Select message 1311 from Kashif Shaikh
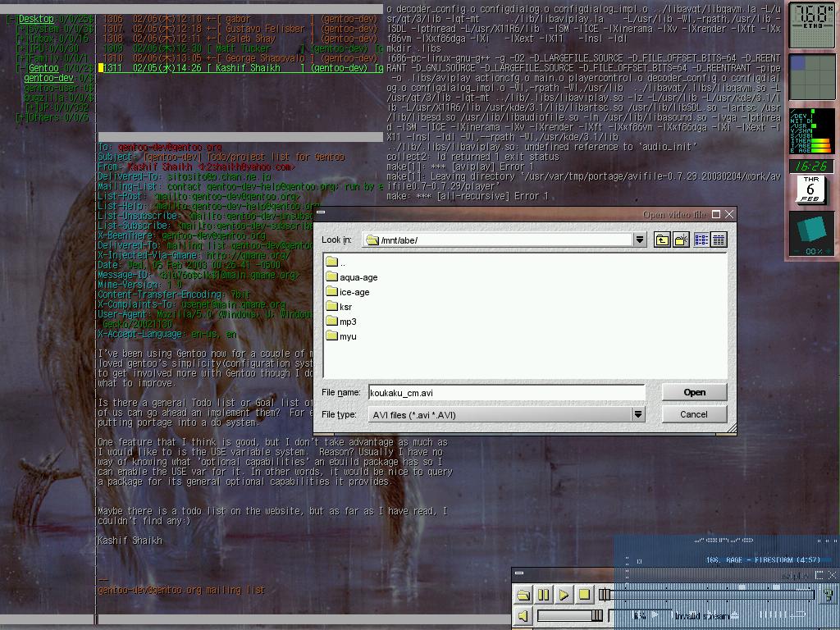This screenshot has width=840, height=630. 240,68
